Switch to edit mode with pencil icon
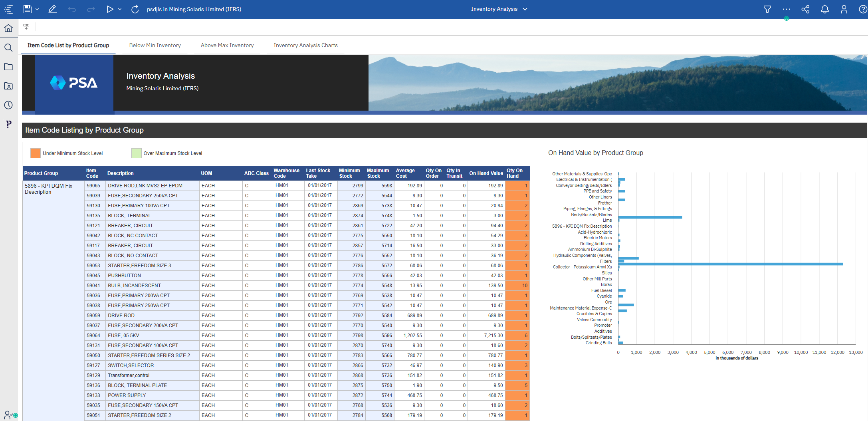Screen dimensions: 868x421 (x=52, y=9)
